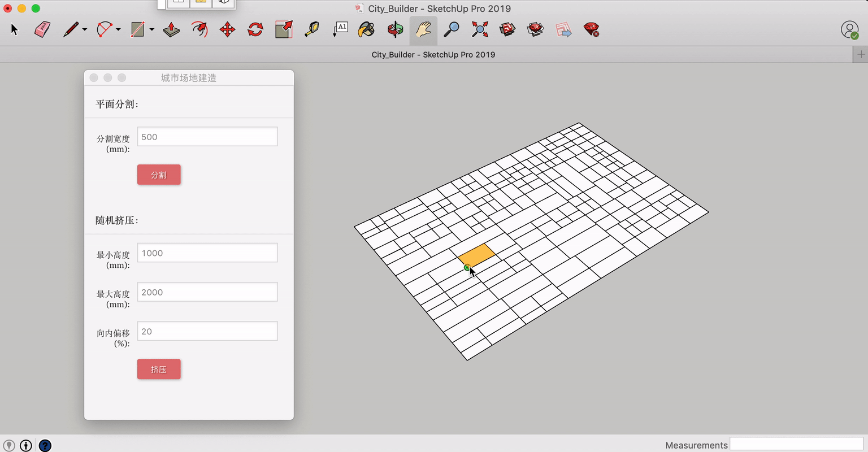The width and height of the screenshot is (868, 452).
Task: Select the orange highlighted face in model
Action: (476, 254)
